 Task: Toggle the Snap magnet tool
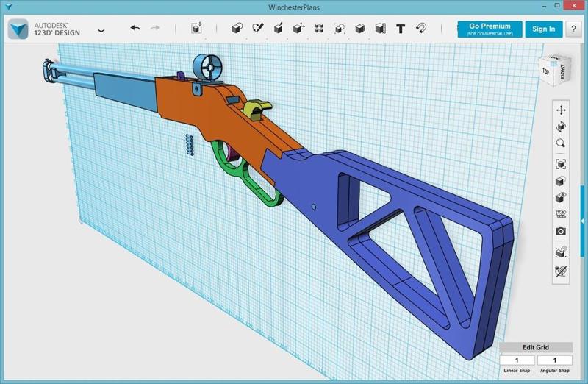[421, 28]
